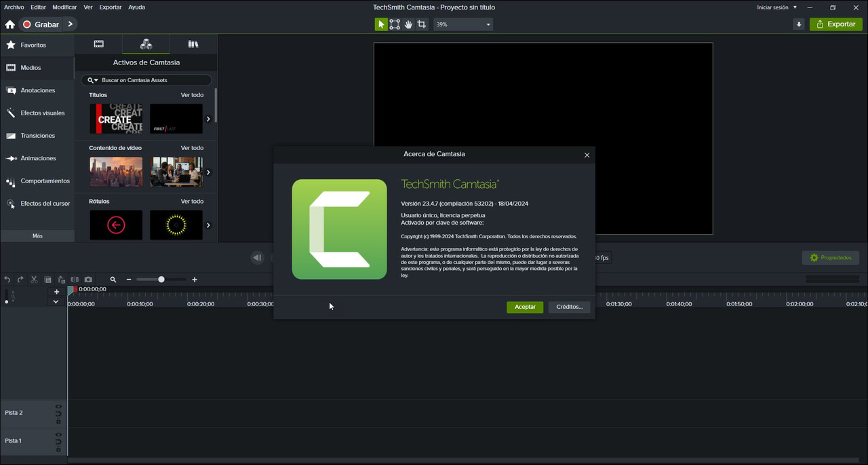Image resolution: width=868 pixels, height=465 pixels.
Task: Add a new track with plus button
Action: click(x=56, y=292)
